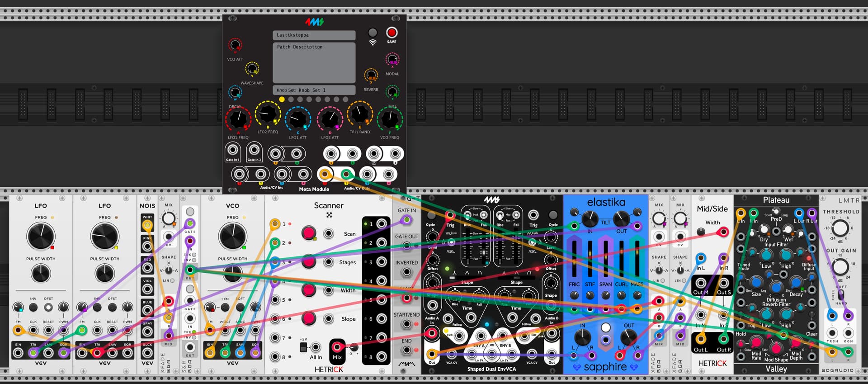Toggle the INV button on the left LFO
Image resolution: width=868 pixels, height=384 pixels.
33,307
